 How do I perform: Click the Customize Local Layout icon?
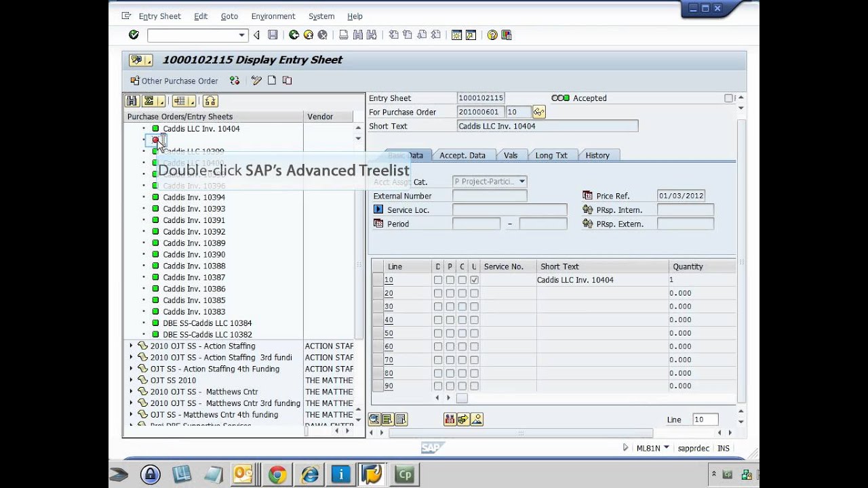(507, 35)
